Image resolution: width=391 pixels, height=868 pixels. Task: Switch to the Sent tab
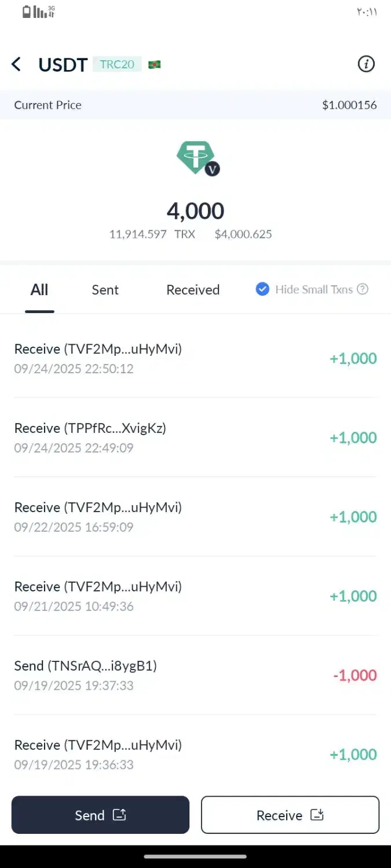(105, 290)
